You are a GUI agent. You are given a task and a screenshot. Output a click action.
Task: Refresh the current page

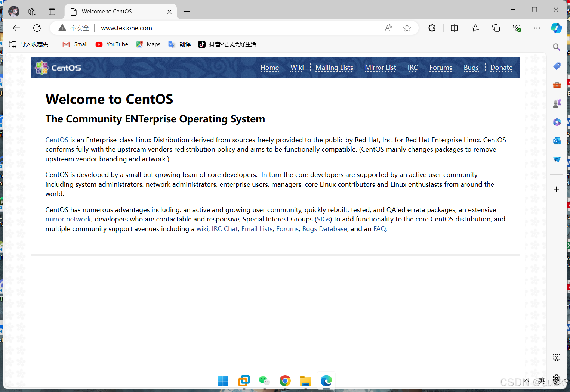pos(37,28)
